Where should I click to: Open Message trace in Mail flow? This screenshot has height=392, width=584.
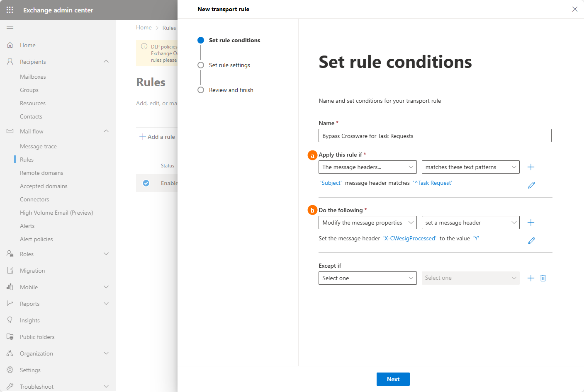(x=38, y=146)
